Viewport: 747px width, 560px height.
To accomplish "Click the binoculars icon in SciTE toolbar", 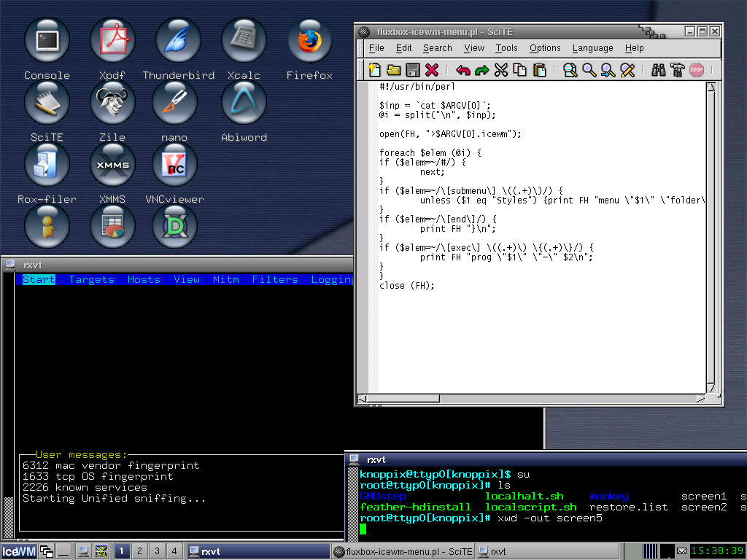I will coord(659,70).
